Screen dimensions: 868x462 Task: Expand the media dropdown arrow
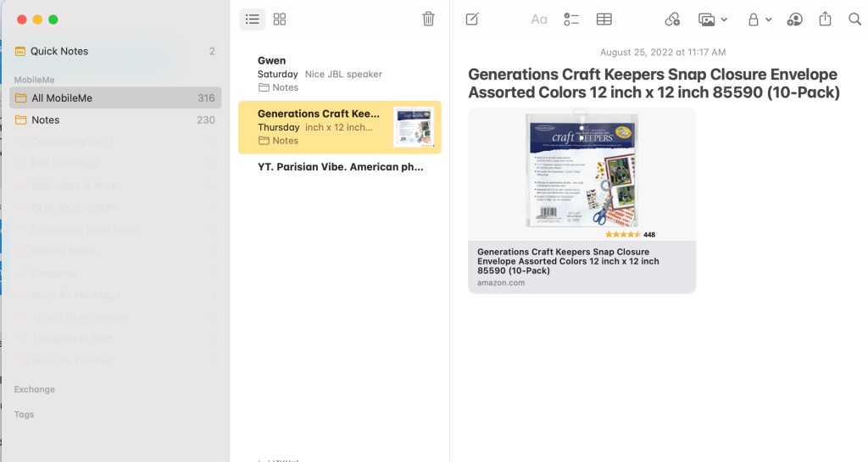click(724, 19)
